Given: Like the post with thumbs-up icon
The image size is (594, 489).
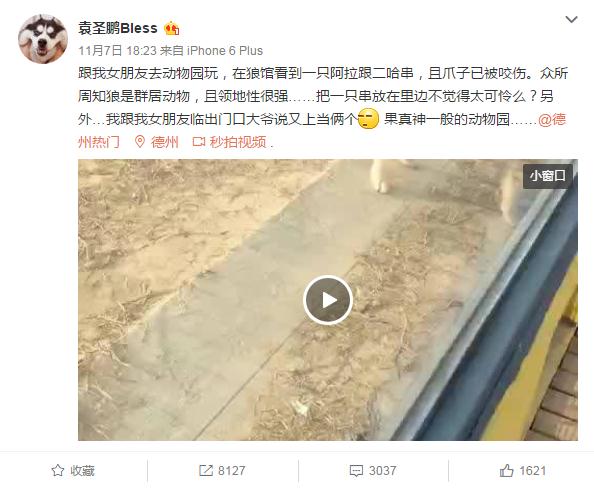Looking at the screenshot, I should click(x=506, y=470).
